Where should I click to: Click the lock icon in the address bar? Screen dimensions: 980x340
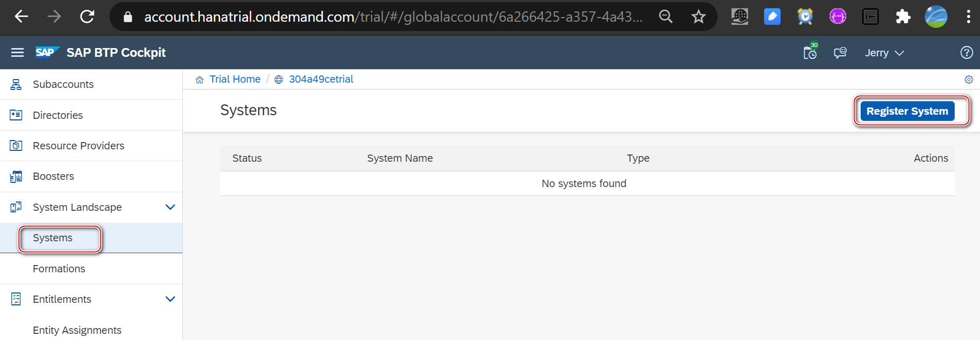coord(128,17)
